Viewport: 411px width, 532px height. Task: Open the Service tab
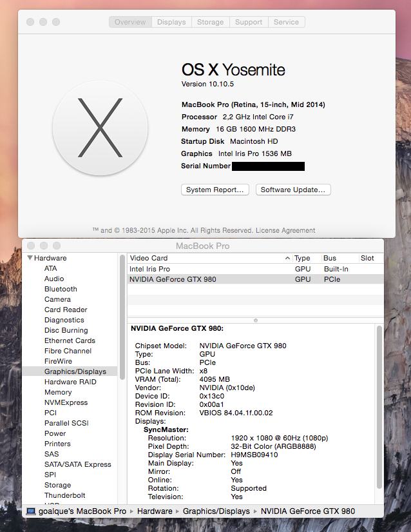[x=286, y=22]
